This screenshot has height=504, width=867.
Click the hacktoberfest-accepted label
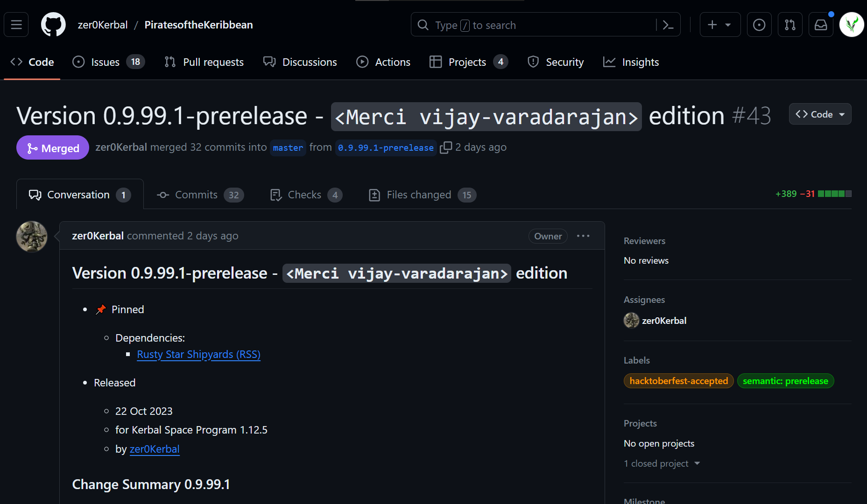tap(679, 381)
